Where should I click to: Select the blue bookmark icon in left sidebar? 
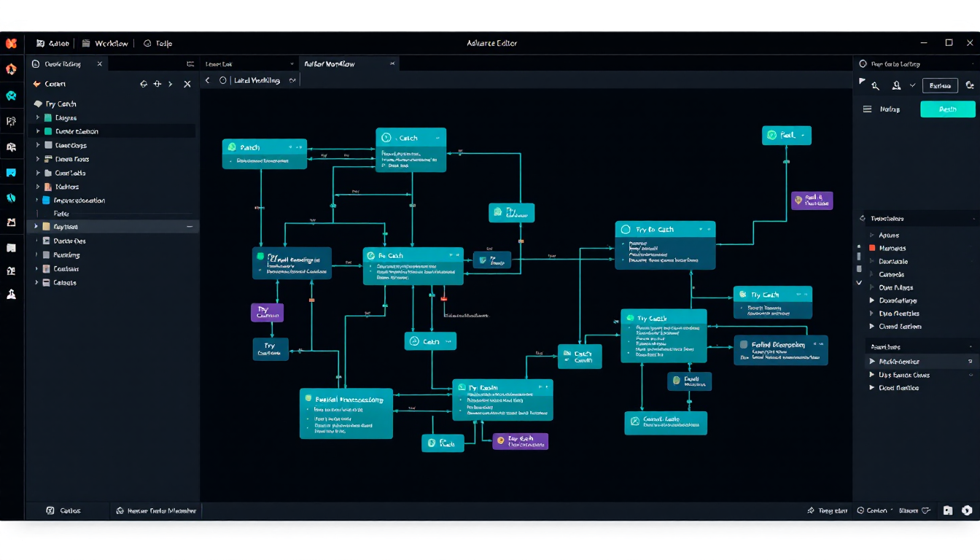point(11,173)
